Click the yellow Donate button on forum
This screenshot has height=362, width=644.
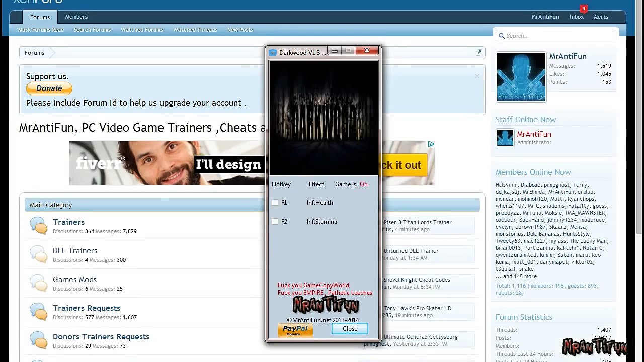(x=49, y=88)
